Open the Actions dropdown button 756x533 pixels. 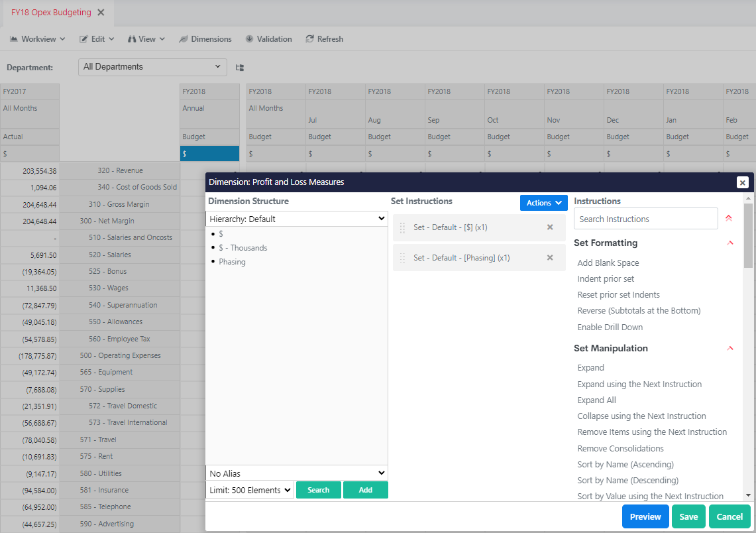543,203
